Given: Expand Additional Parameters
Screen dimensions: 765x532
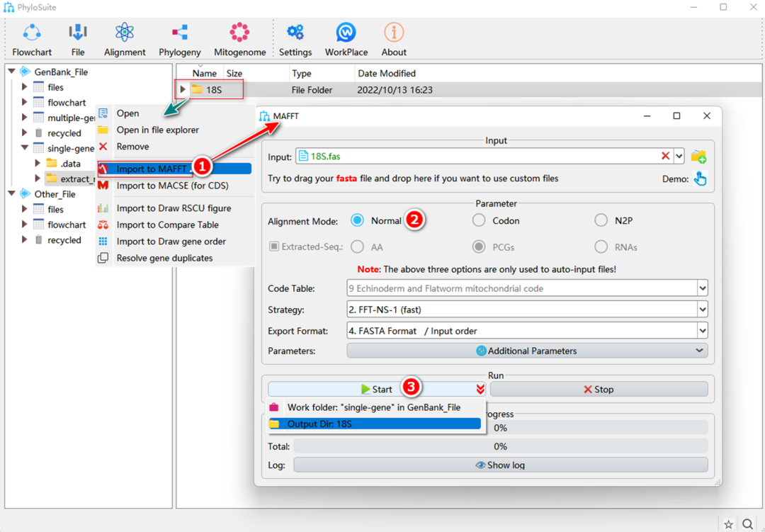Looking at the screenshot, I should (527, 351).
